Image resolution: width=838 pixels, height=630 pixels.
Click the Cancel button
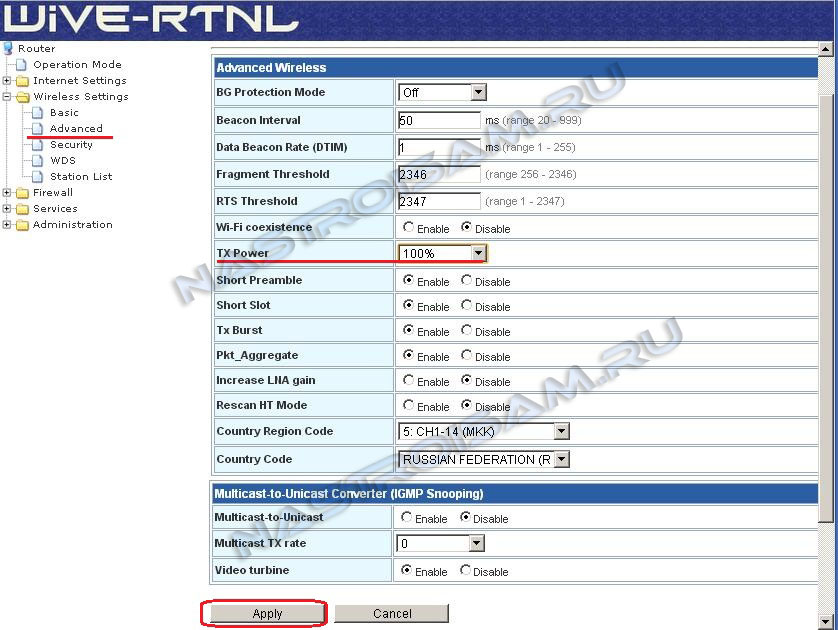[392, 614]
